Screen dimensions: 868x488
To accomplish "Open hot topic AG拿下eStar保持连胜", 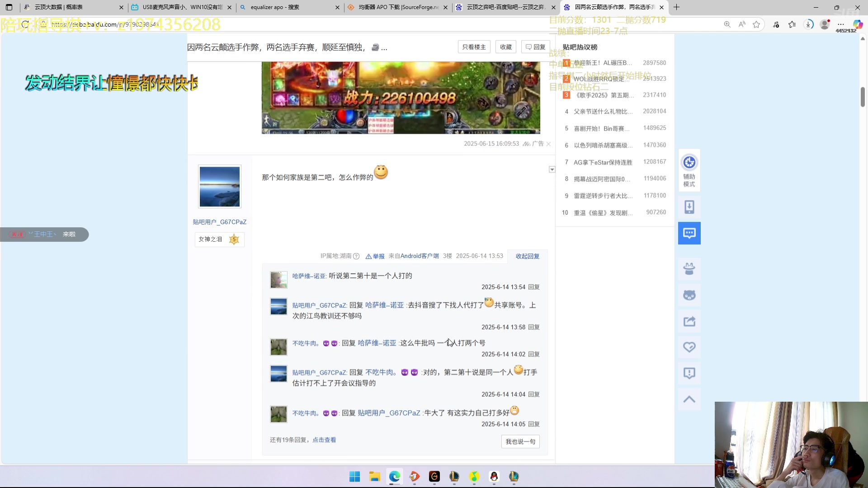I will point(603,162).
